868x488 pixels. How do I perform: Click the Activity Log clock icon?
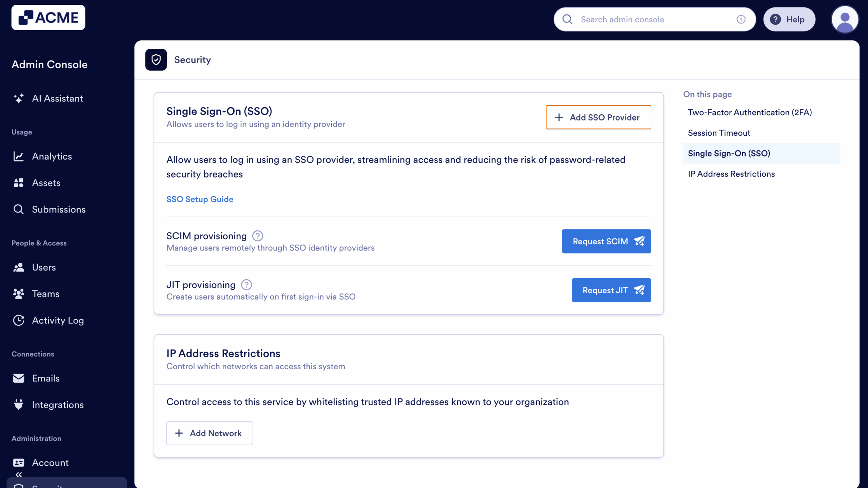point(19,320)
